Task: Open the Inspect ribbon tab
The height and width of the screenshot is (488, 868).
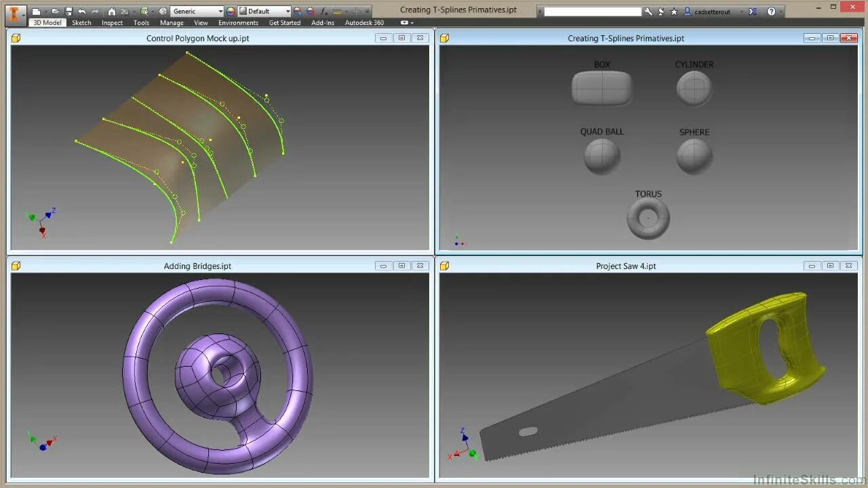Action: pyautogui.click(x=112, y=22)
